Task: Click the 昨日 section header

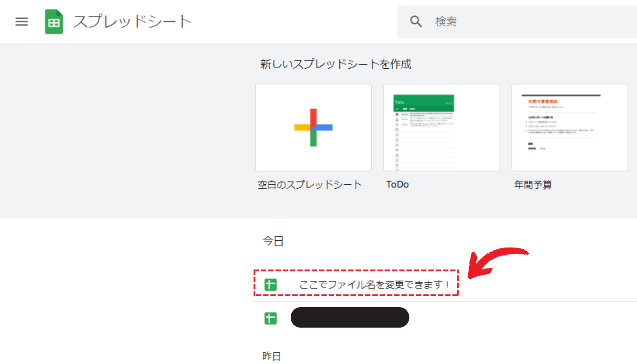Action: pos(272,356)
